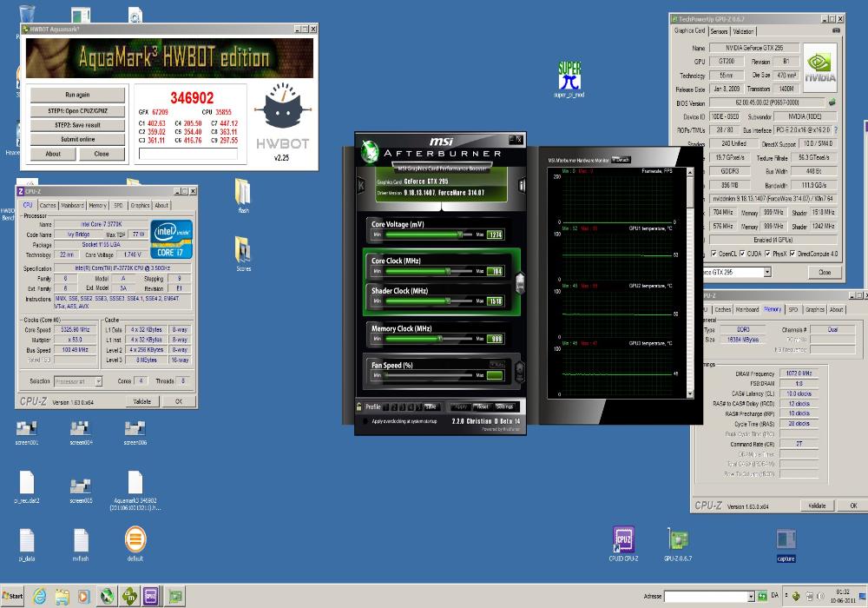Click STEP2: Save result button
The height and width of the screenshot is (608, 868).
[77, 125]
